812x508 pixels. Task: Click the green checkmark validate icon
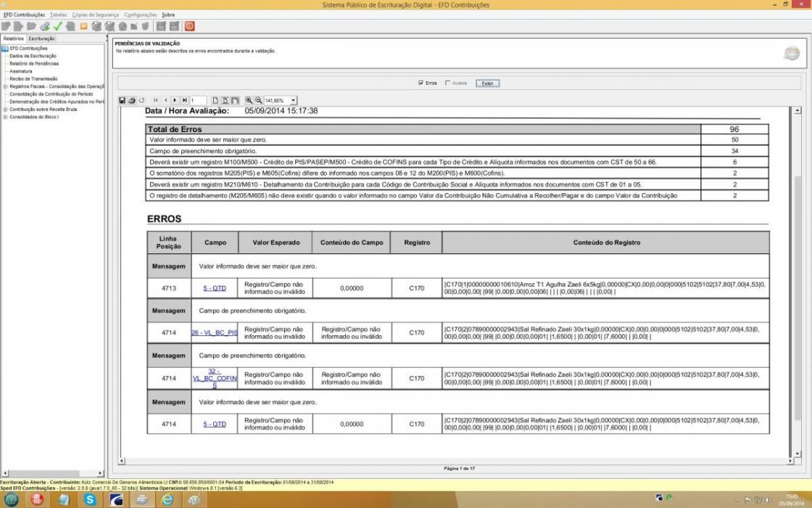pos(58,26)
